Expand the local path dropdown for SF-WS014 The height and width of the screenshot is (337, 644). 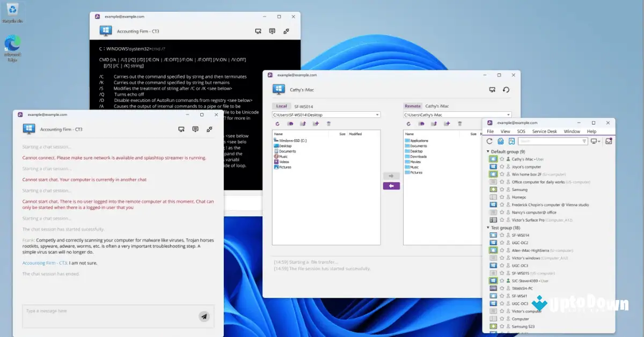[377, 114]
